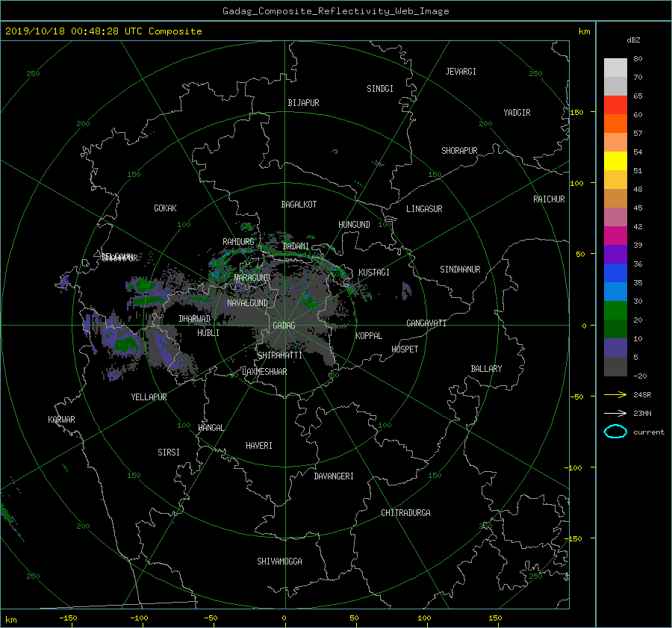Click the HANGAL city label
Screen dimensions: 672x628
point(211,428)
